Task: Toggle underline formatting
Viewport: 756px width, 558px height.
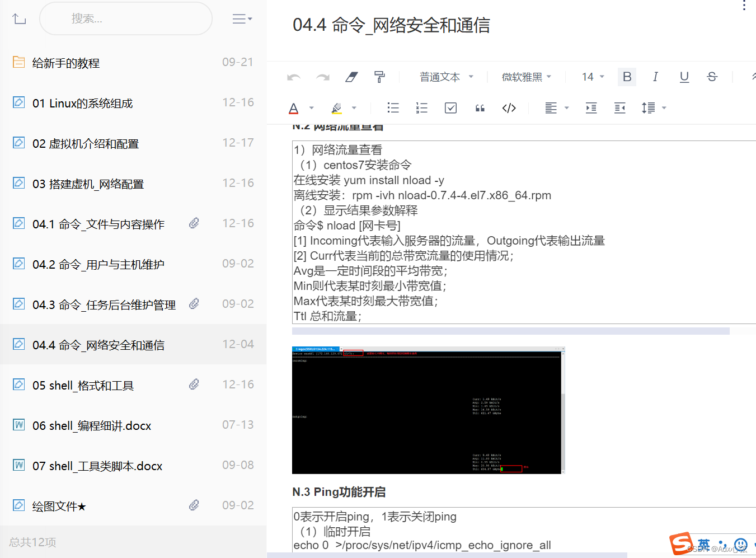Action: (x=684, y=77)
